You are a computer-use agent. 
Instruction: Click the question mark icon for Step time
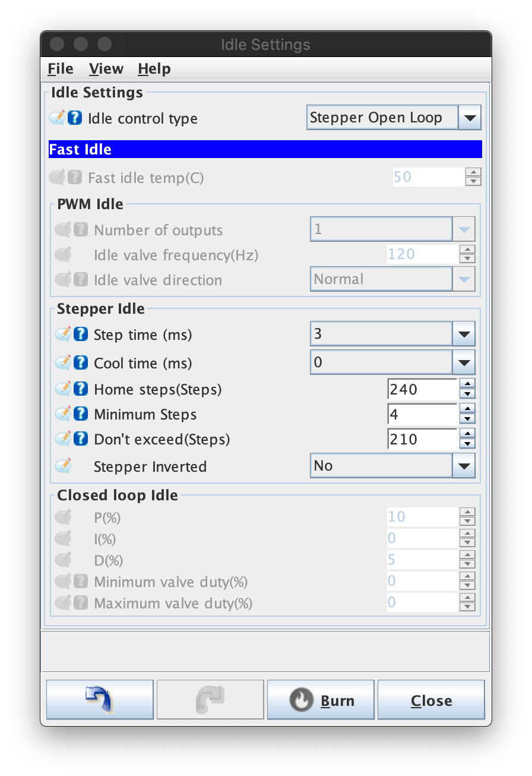point(81,335)
